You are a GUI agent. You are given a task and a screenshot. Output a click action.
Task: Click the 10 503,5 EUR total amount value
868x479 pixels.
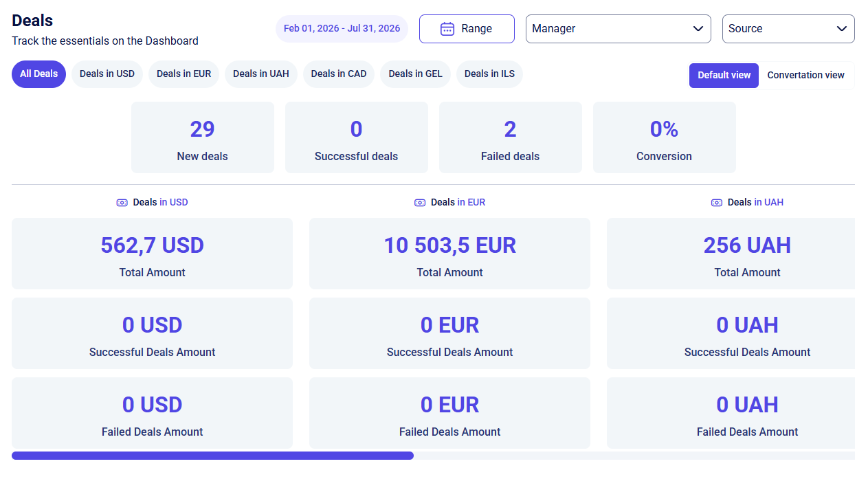(450, 245)
